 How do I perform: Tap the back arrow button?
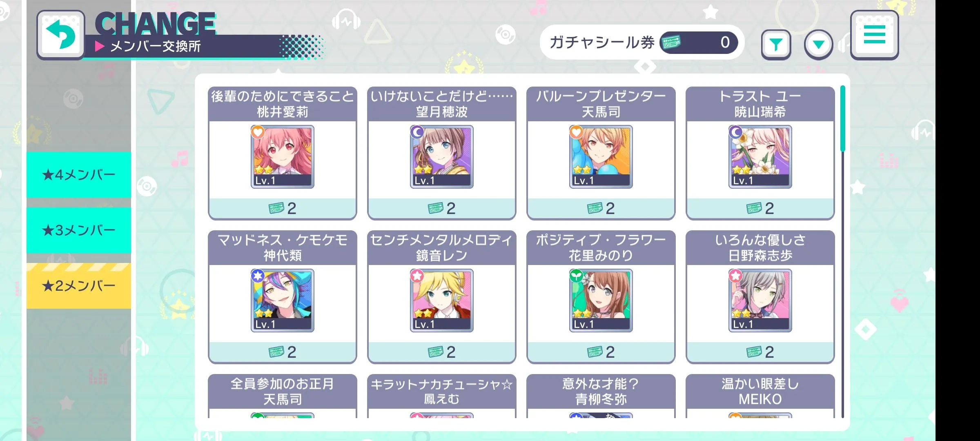(x=61, y=35)
